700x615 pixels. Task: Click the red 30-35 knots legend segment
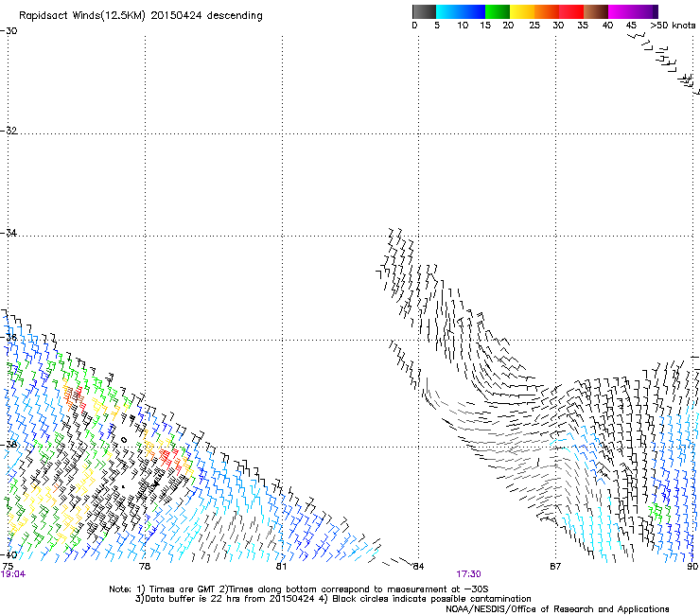pyautogui.click(x=571, y=11)
